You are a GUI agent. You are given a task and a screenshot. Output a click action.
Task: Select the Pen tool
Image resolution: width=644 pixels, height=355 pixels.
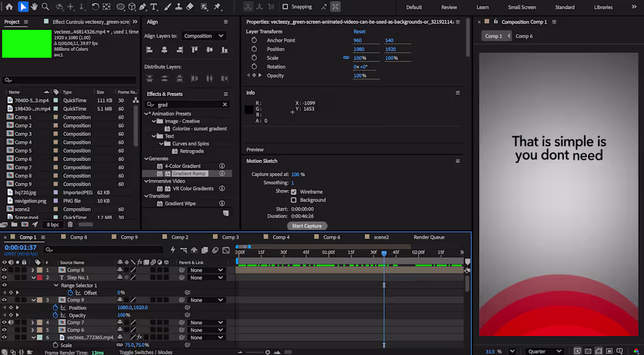(142, 6)
